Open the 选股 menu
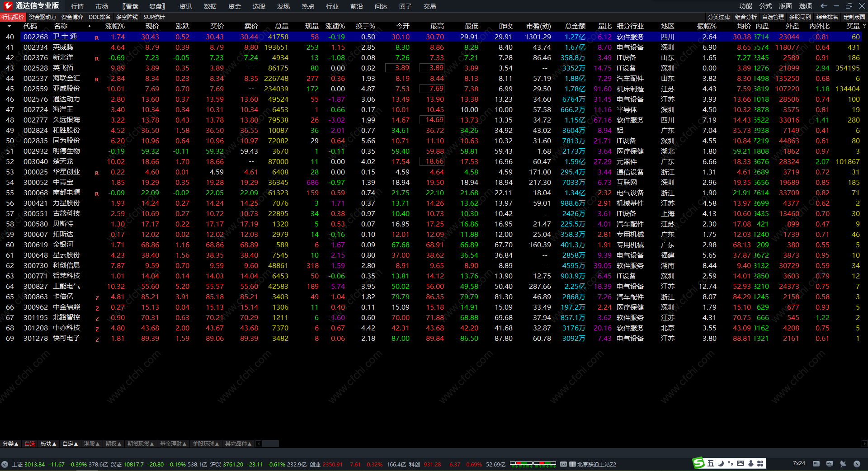The height and width of the screenshot is (471, 868). (x=259, y=6)
